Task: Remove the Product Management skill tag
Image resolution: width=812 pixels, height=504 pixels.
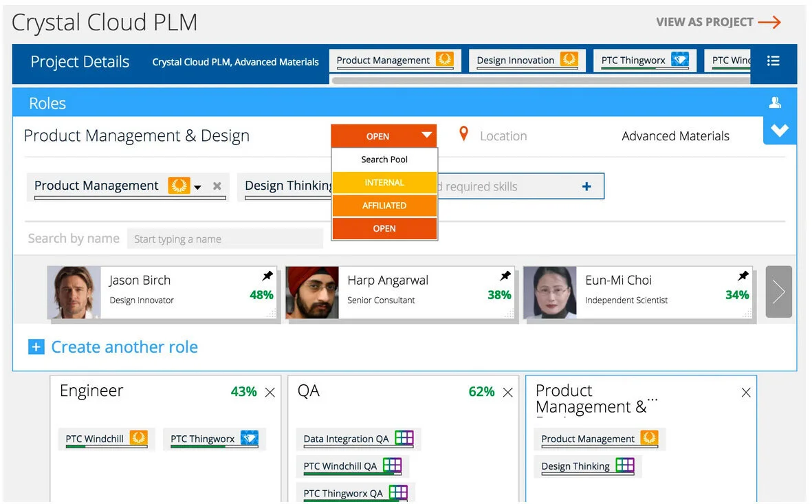Action: click(x=217, y=186)
